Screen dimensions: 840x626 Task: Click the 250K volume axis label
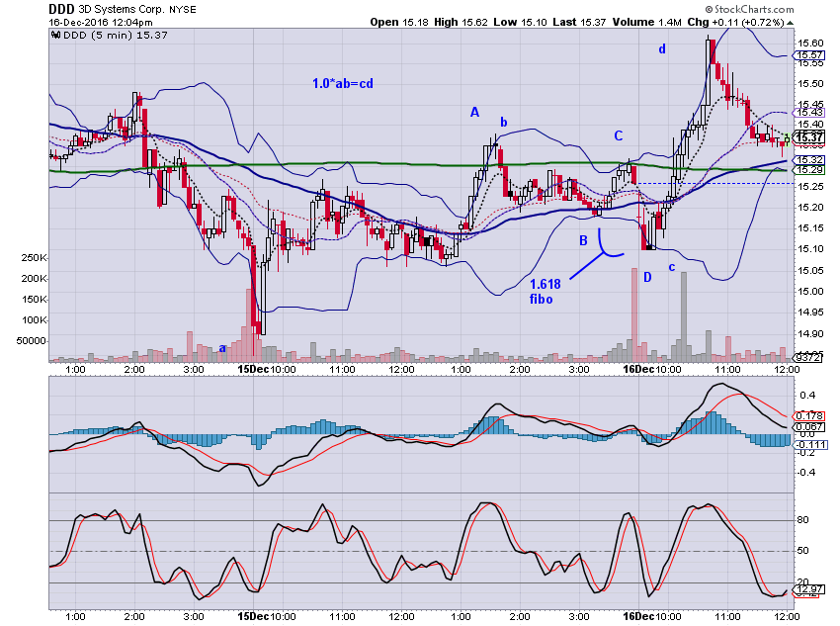[x=34, y=258]
